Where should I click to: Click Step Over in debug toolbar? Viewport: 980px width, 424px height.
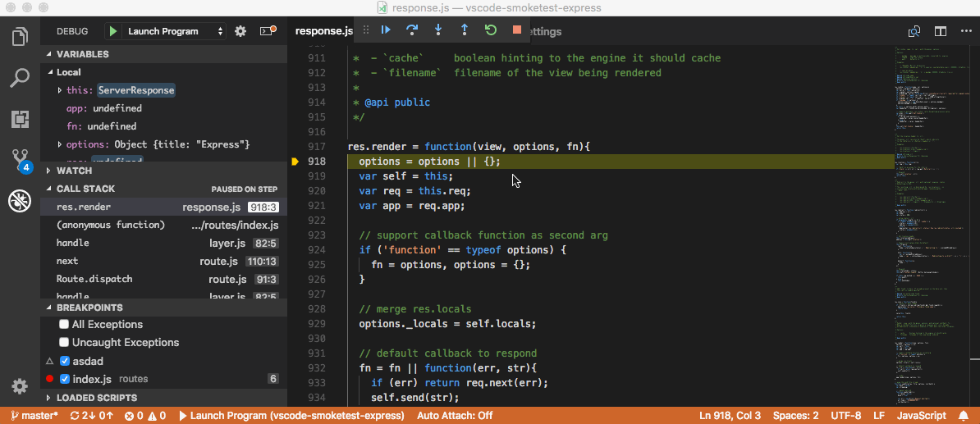(412, 30)
